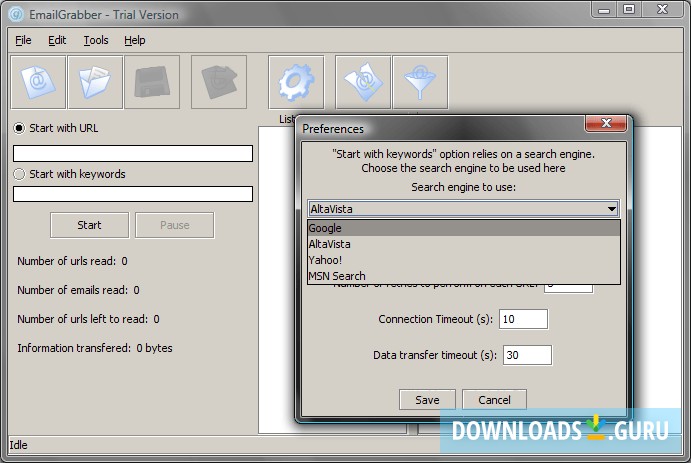The image size is (691, 463).
Task: Choose AltaVista from the dropdown list
Action: click(x=464, y=244)
